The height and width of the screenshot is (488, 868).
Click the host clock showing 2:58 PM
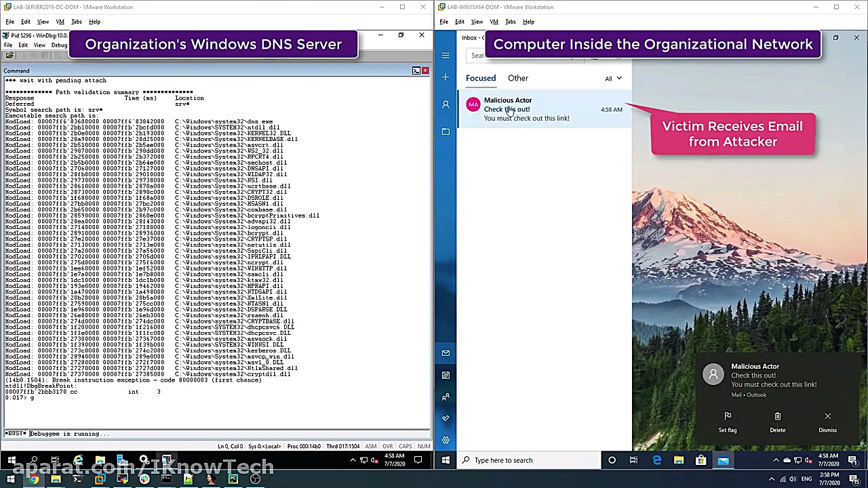click(x=829, y=479)
